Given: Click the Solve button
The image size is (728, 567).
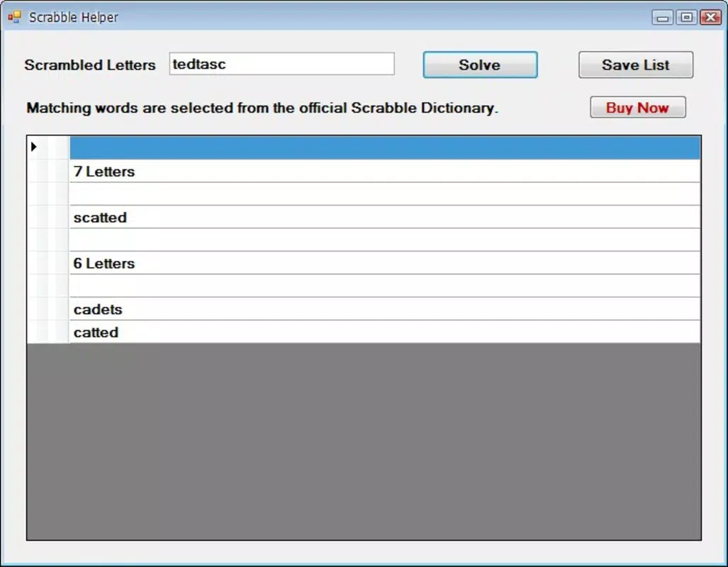Looking at the screenshot, I should point(480,64).
